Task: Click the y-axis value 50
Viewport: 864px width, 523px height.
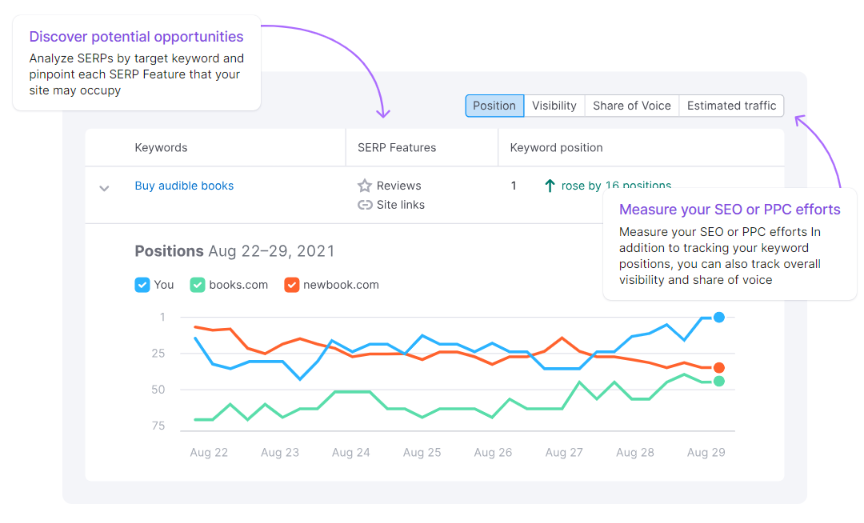Action: (x=158, y=390)
